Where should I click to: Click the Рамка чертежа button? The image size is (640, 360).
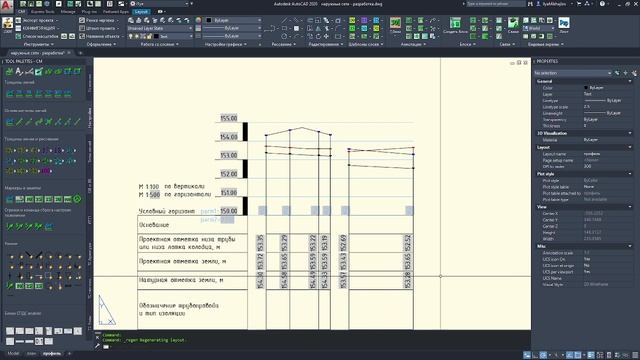[100, 20]
